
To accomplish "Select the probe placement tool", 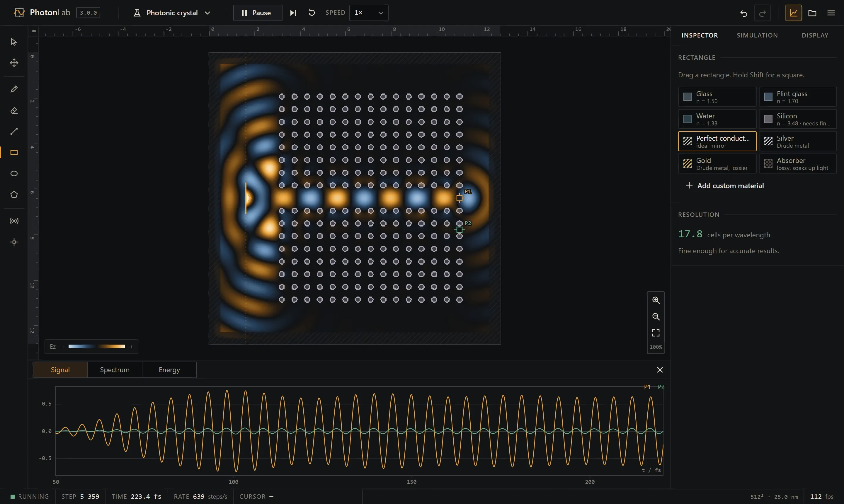I will pos(13,242).
